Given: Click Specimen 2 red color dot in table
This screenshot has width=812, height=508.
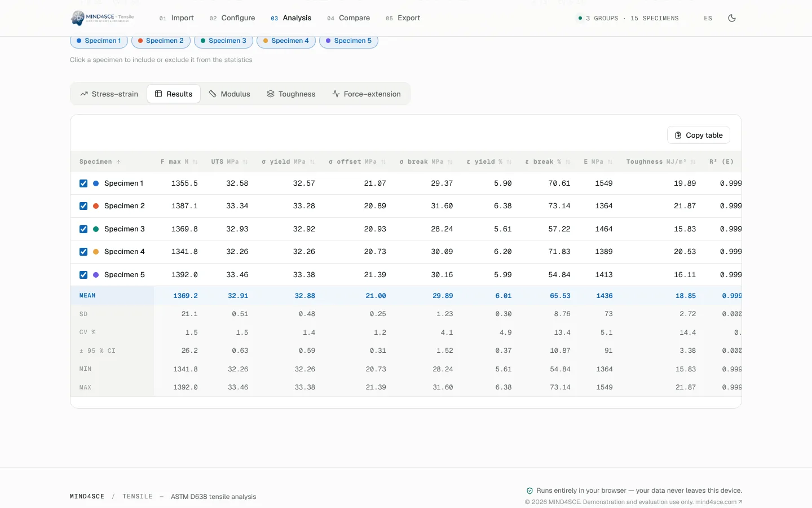Looking at the screenshot, I should 96,206.
